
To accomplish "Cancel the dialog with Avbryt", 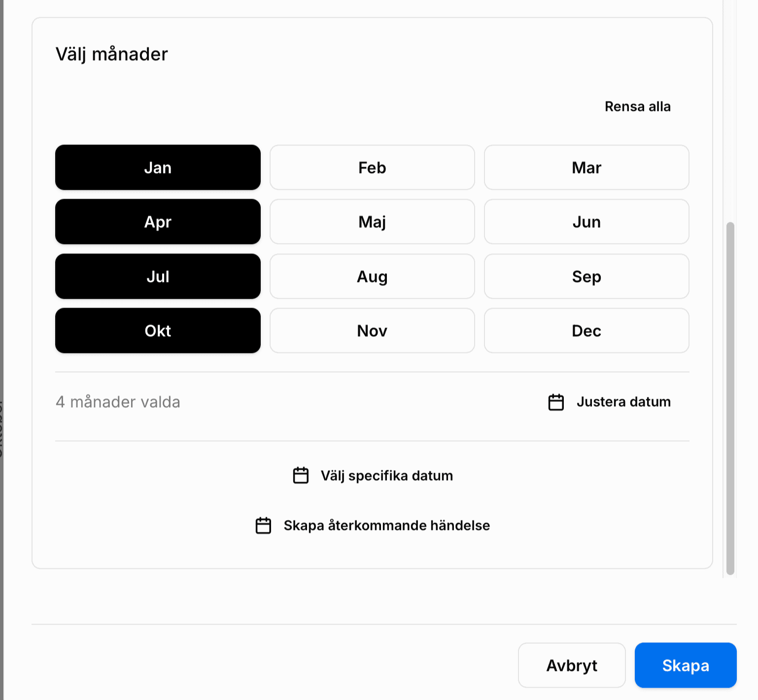I will (x=572, y=665).
